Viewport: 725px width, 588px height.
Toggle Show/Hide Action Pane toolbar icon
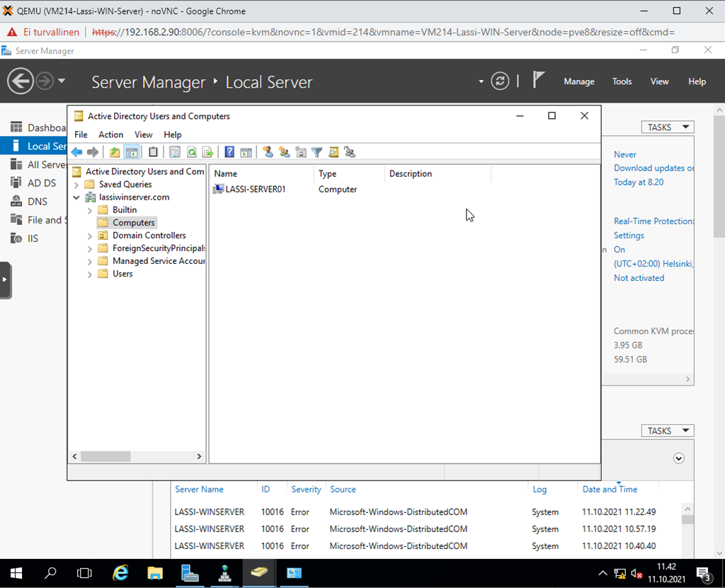pos(246,152)
